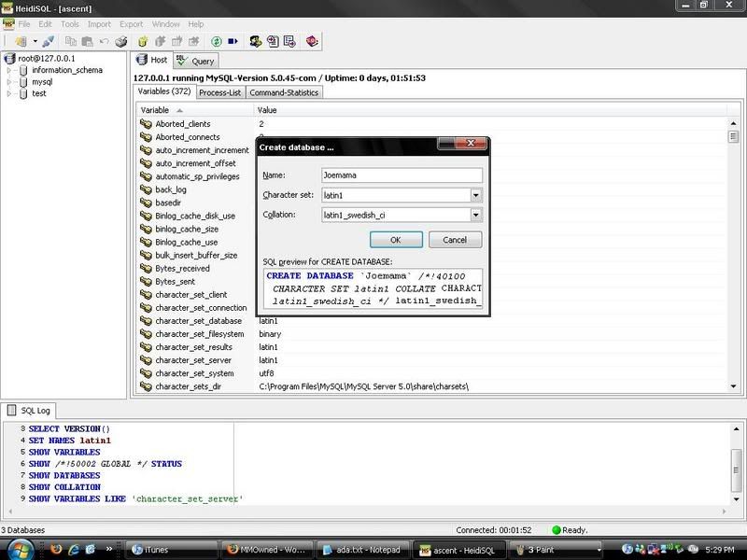Switch to ada.txt Notepad taskbar button
The height and width of the screenshot is (560, 747).
click(x=363, y=550)
